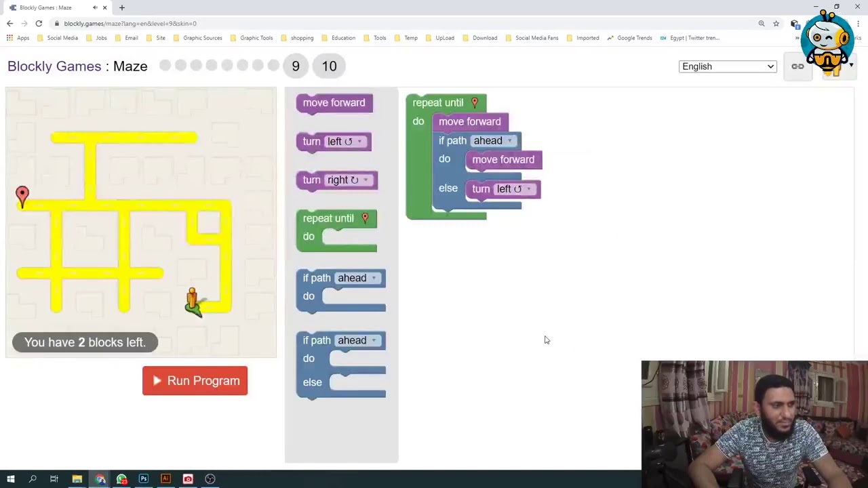Reload the page with the refresh icon
The width and height of the screenshot is (868, 488).
pos(39,24)
